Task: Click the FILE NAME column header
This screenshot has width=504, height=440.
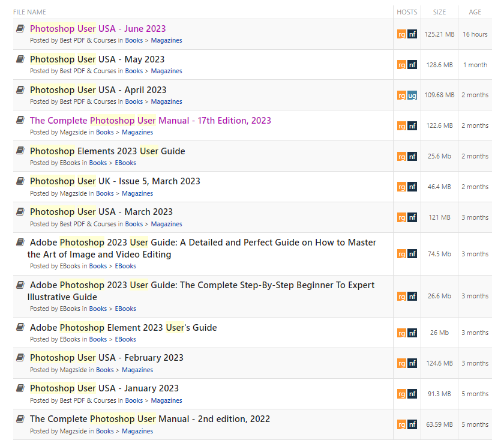Action: pyautogui.click(x=29, y=12)
